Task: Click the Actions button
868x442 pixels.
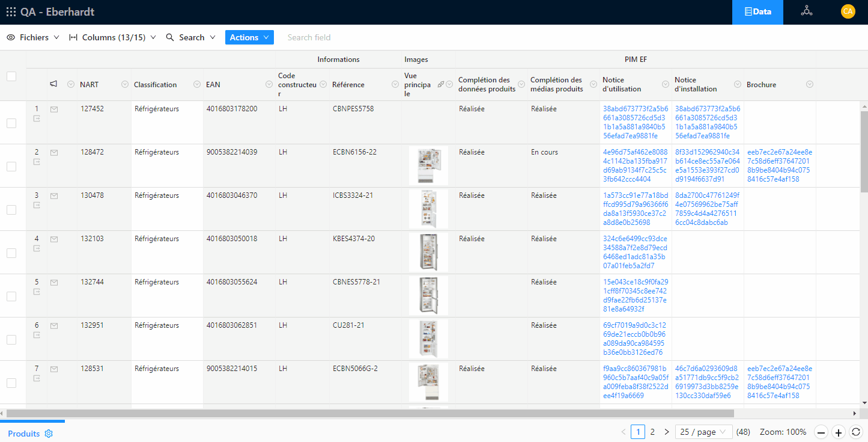Action: pyautogui.click(x=249, y=37)
